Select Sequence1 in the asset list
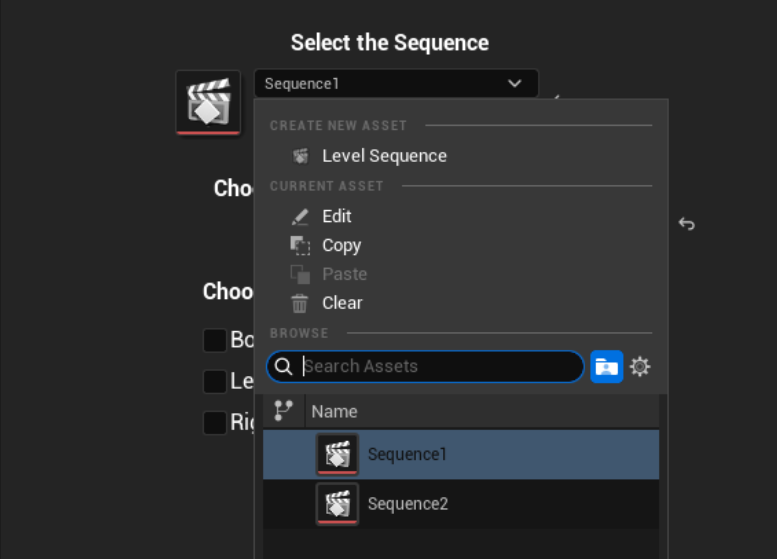777x559 pixels. 407,455
